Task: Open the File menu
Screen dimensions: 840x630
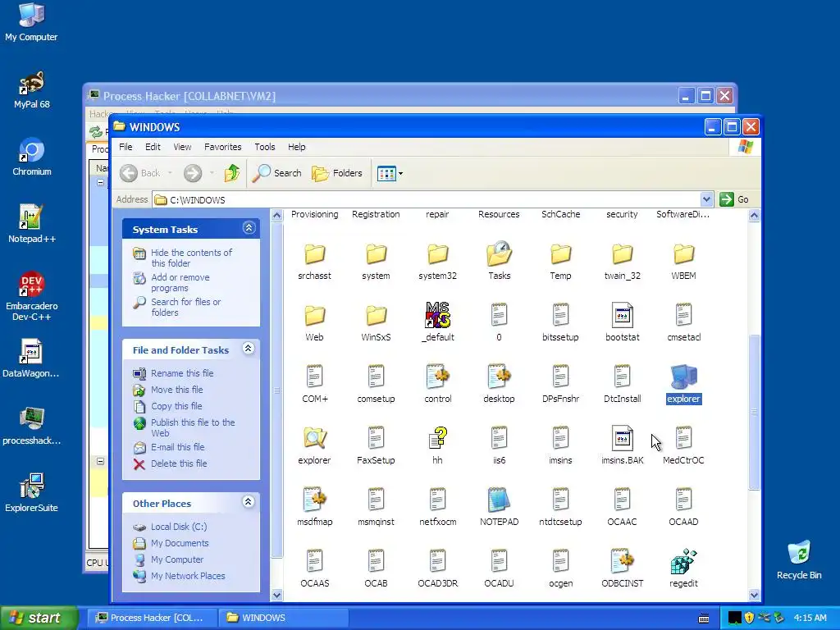Action: pos(126,147)
